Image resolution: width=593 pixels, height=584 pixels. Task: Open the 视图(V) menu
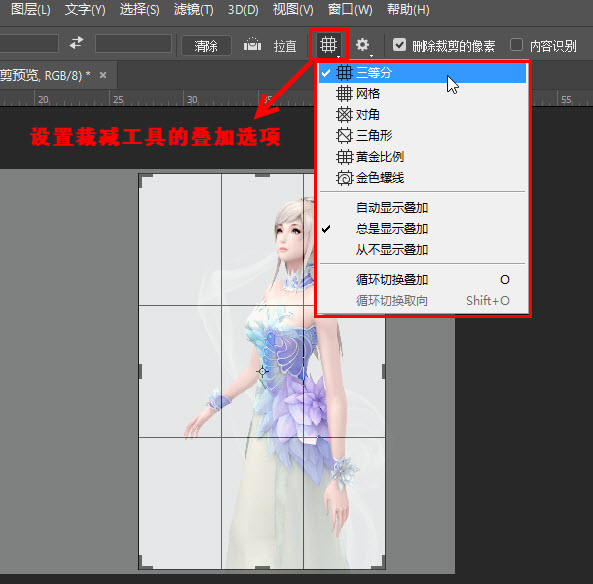(293, 9)
